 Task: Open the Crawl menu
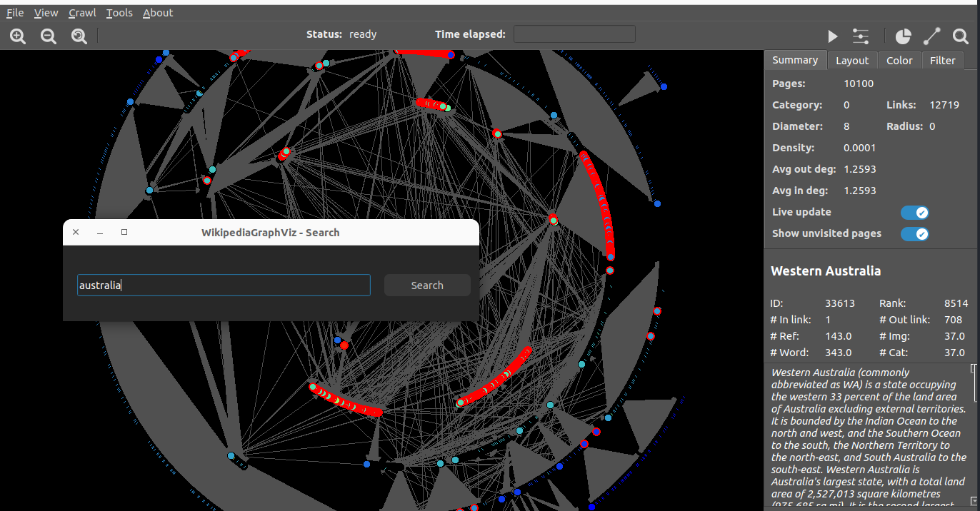pyautogui.click(x=83, y=13)
